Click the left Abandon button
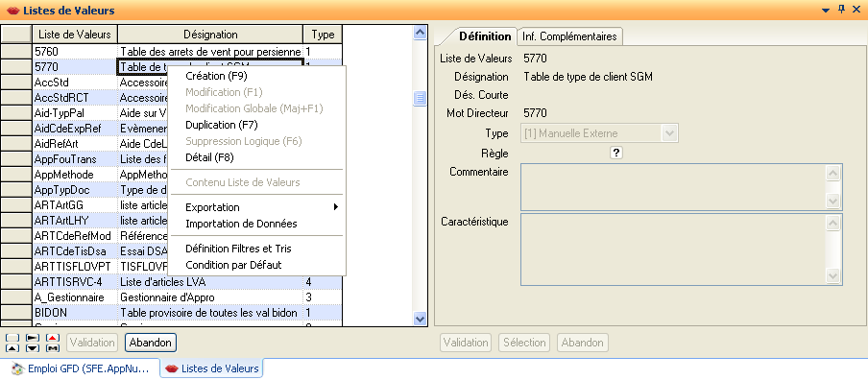Viewport: 868px width, 380px height. [x=151, y=343]
